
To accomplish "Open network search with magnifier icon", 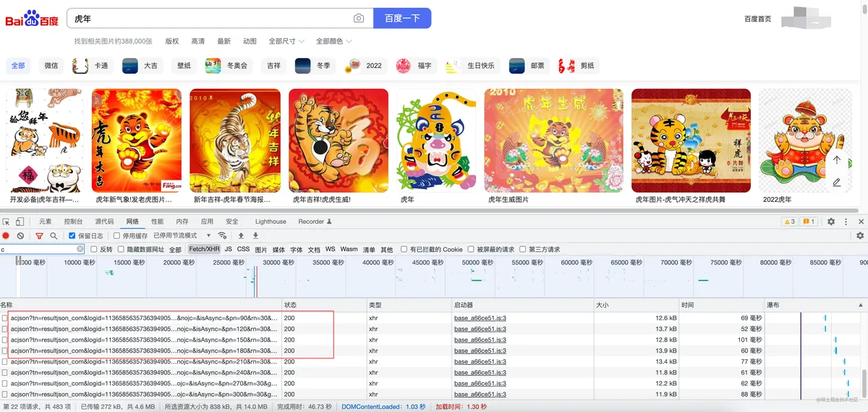I will point(54,236).
